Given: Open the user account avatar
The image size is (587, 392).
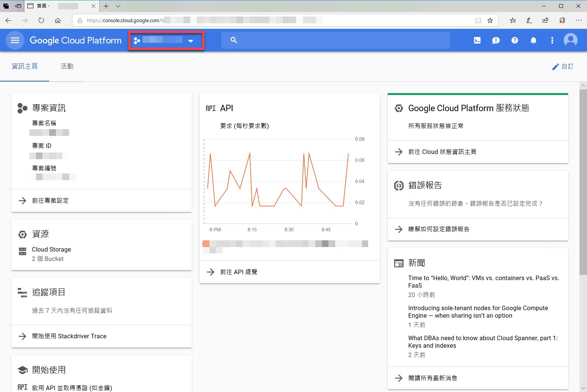Looking at the screenshot, I should click(570, 40).
